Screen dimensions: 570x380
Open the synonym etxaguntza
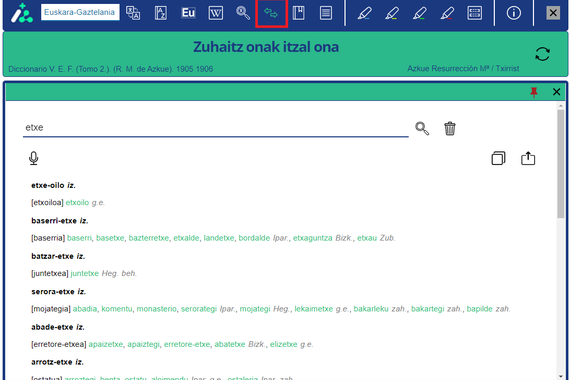tap(313, 238)
